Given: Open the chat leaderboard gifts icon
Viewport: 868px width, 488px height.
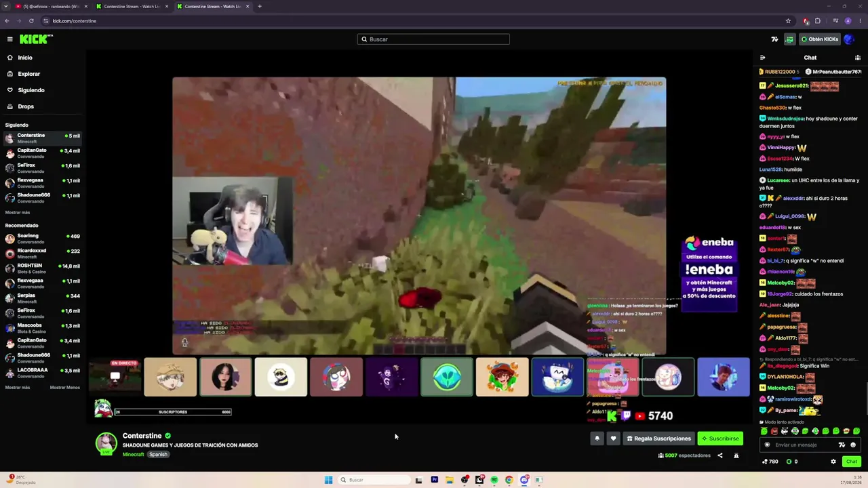Looking at the screenshot, I should coord(858,58).
